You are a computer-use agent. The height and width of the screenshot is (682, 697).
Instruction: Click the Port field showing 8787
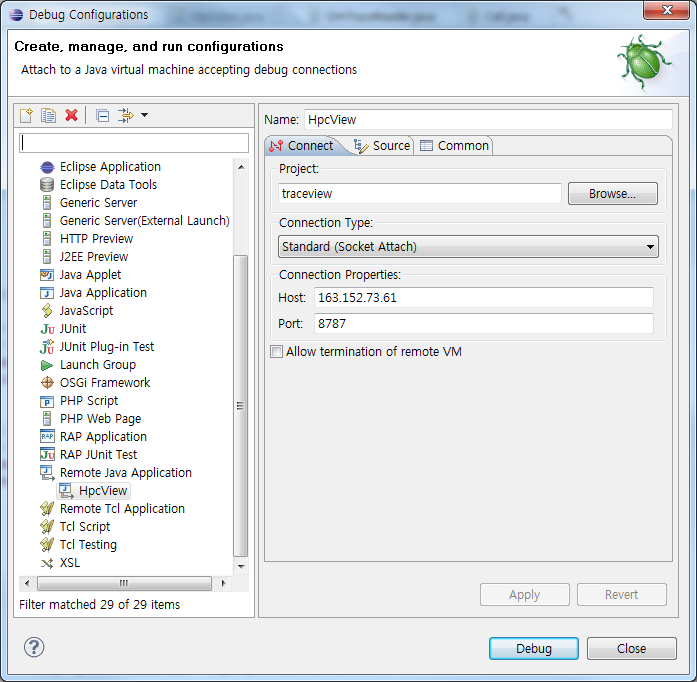pos(484,324)
